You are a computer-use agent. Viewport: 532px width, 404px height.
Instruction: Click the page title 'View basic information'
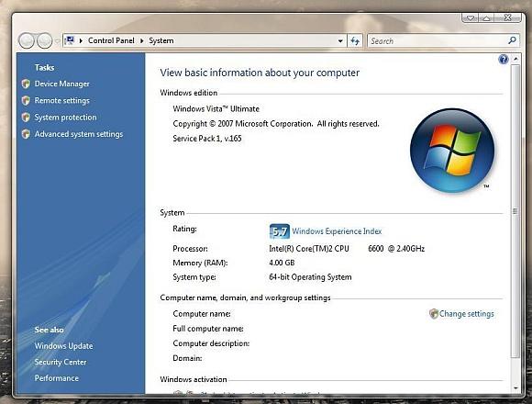click(260, 73)
